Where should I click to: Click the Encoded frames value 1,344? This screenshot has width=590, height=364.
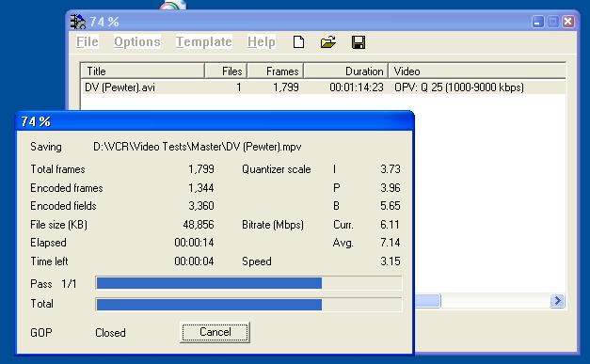coord(201,187)
